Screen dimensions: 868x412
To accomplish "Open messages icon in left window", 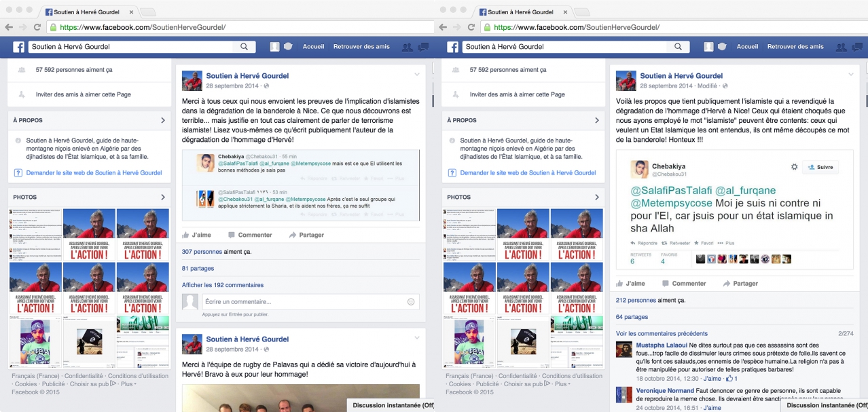I will point(423,47).
